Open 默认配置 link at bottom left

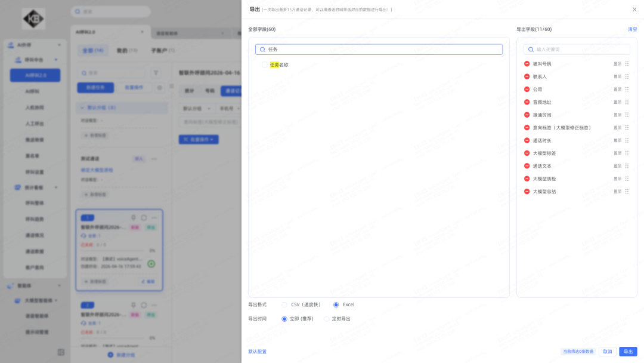pos(258,352)
